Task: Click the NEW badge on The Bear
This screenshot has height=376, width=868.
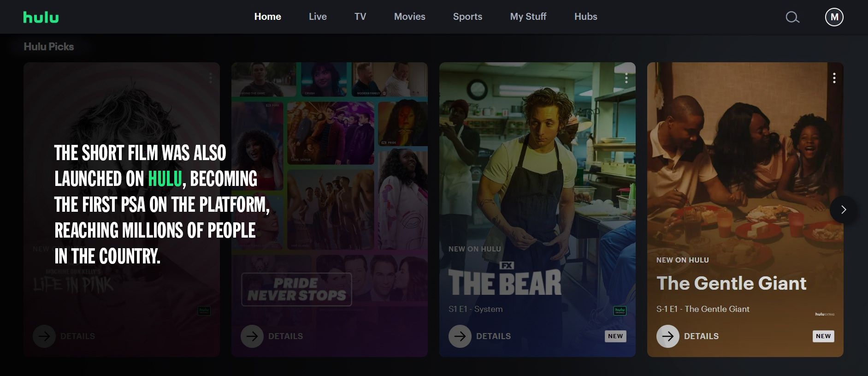Action: pyautogui.click(x=615, y=336)
